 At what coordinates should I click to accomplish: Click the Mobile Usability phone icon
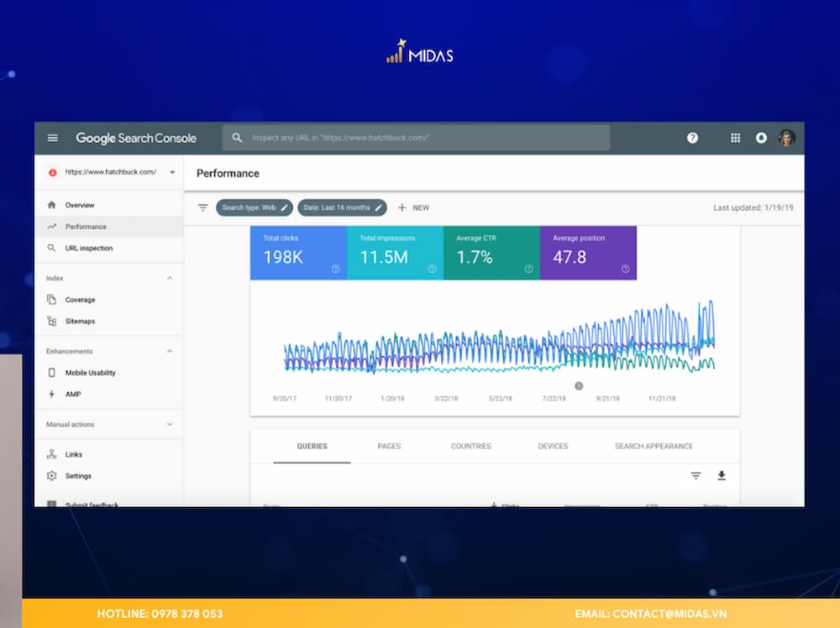click(x=51, y=373)
